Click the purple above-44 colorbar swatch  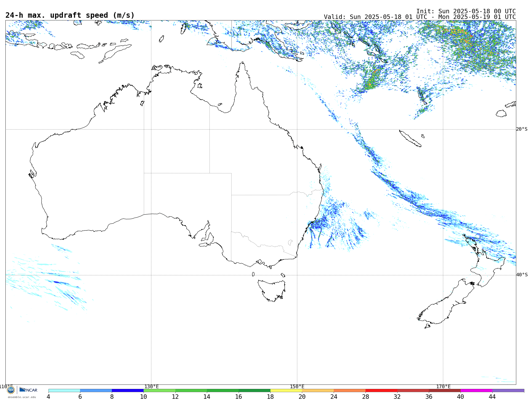pos(508,391)
